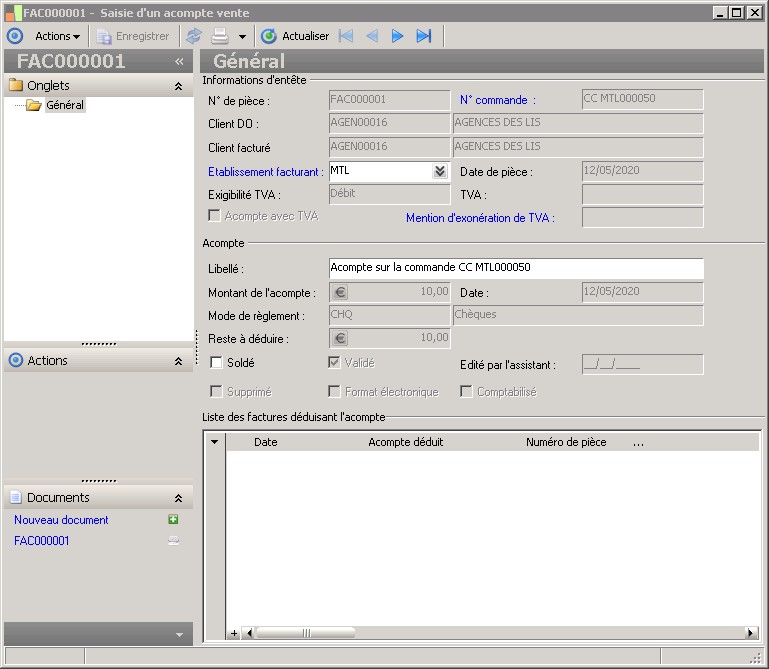
Task: Go to the next record arrow
Action: [397, 36]
